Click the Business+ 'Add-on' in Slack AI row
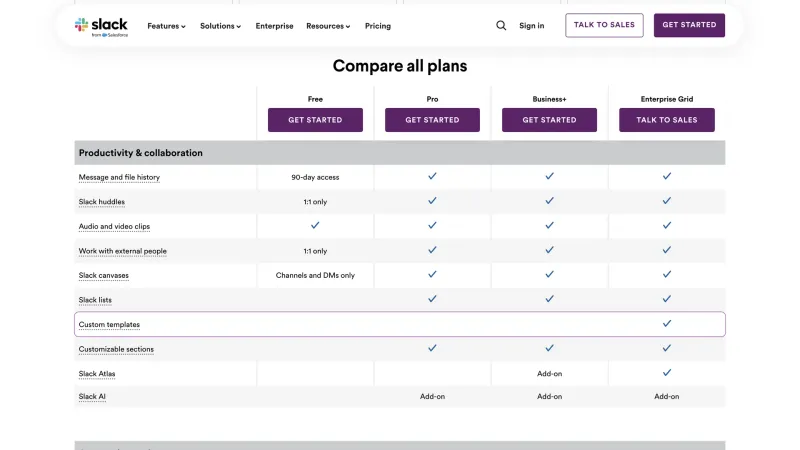This screenshot has width=800, height=450. coord(549,396)
